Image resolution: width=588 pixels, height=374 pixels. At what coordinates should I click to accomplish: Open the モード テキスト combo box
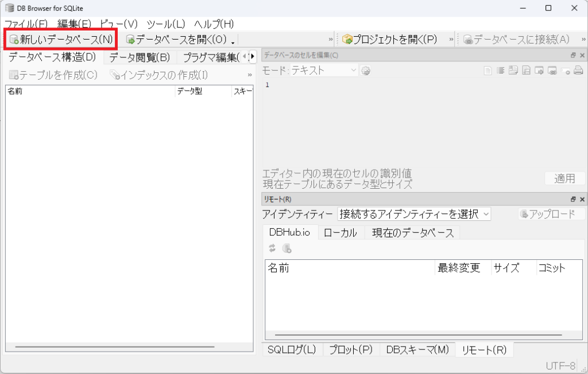point(323,70)
